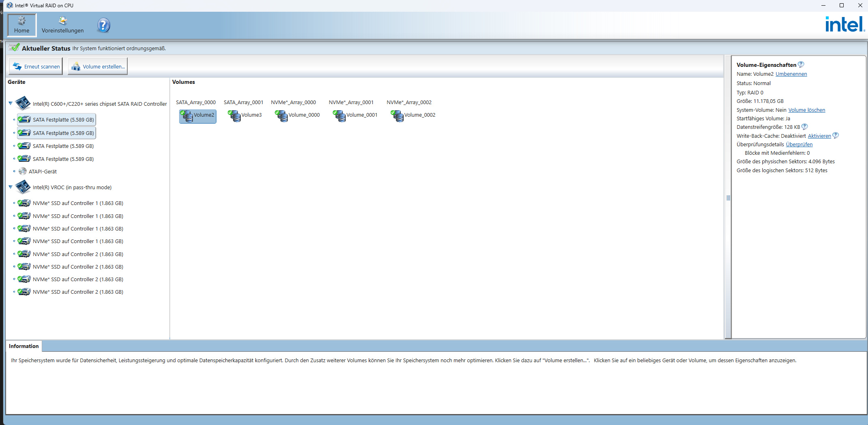
Task: Click 'Startfähiges Volume: Ja' text
Action: click(x=763, y=119)
